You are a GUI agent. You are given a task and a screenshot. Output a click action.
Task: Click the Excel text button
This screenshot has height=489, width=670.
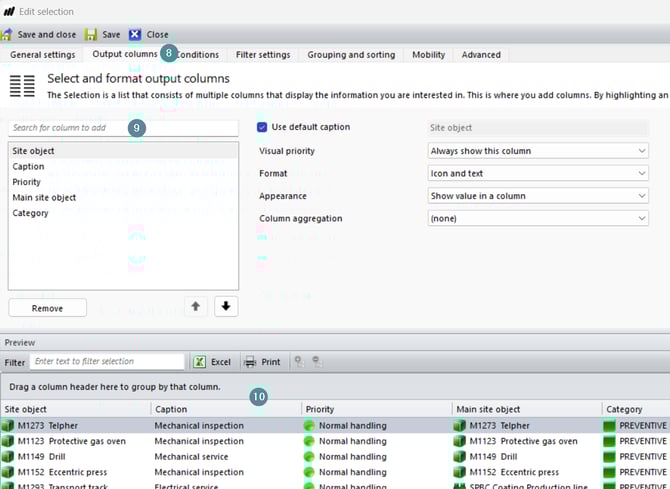pos(221,362)
